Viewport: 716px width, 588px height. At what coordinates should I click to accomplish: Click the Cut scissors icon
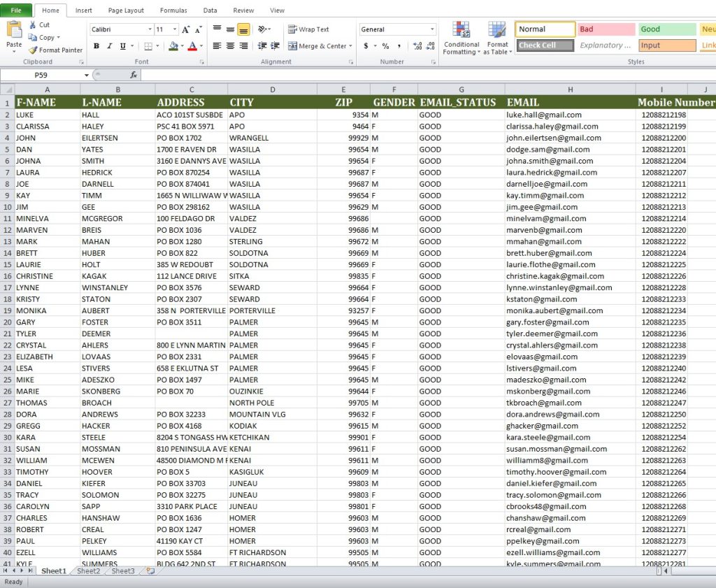click(x=32, y=24)
